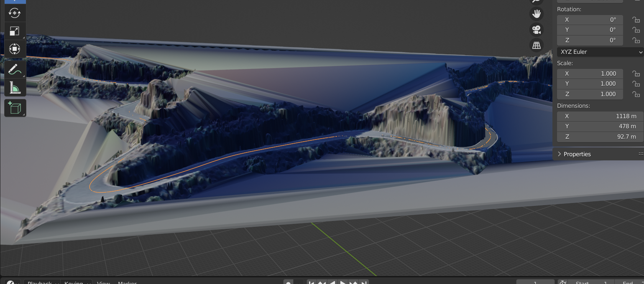Click the Dimensions X field showing 1118 m
Viewport: 644px width, 284px height.
pos(600,116)
